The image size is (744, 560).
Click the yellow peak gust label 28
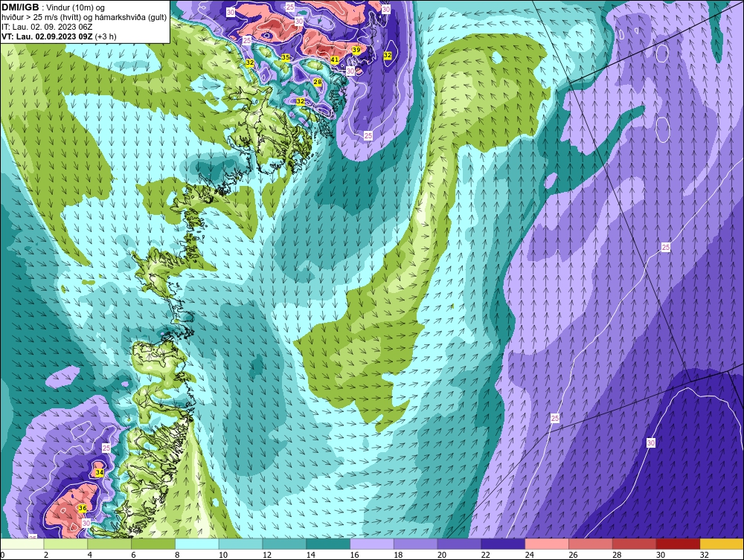(x=318, y=82)
